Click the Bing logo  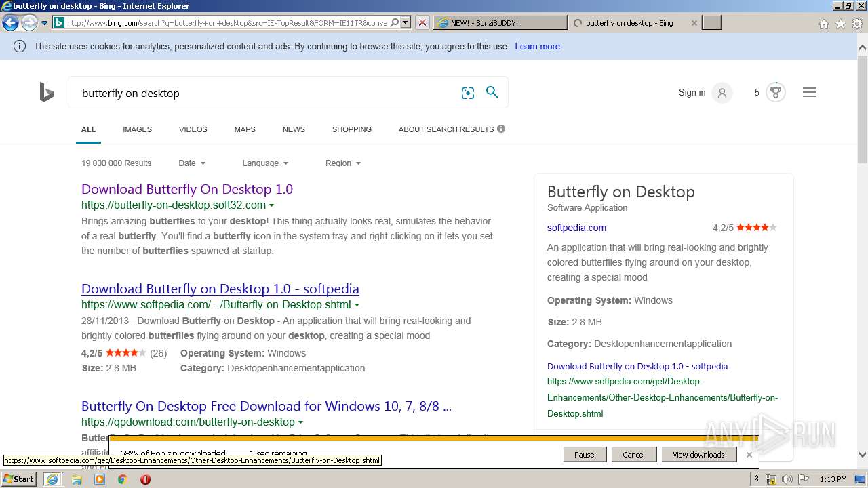[x=47, y=92]
